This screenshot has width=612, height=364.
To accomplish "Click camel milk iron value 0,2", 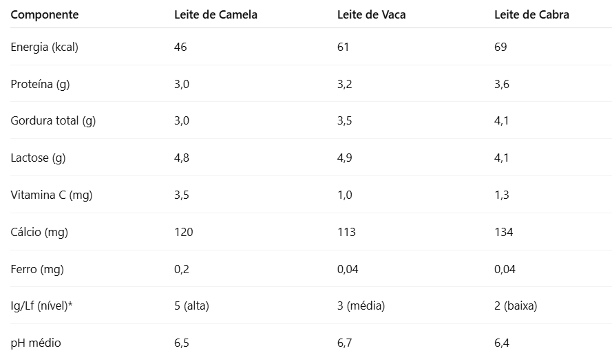I will coord(182,269).
